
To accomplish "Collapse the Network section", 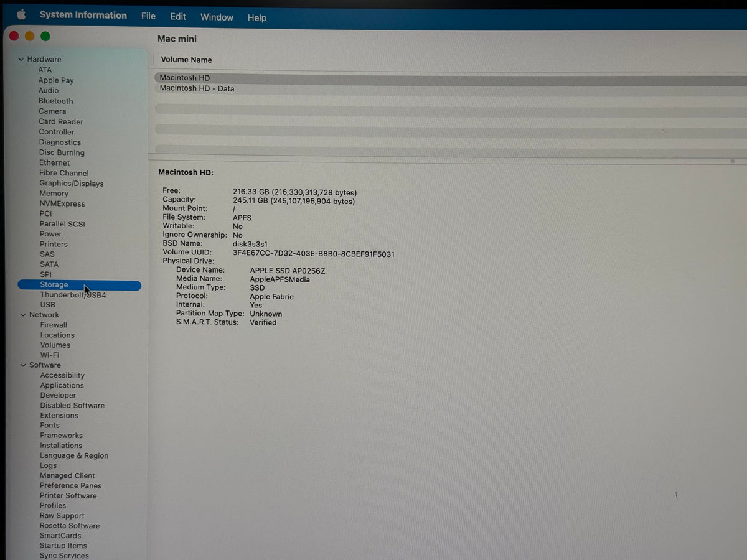I will (x=23, y=315).
